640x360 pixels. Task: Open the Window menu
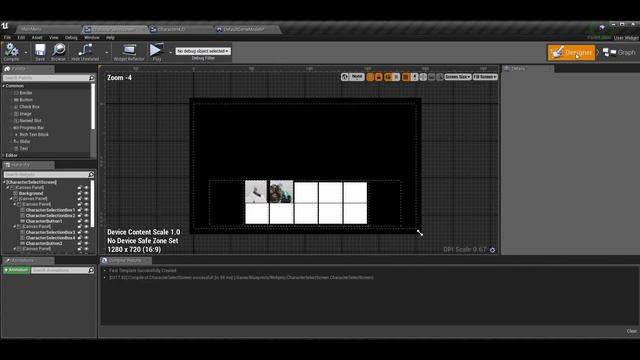click(x=91, y=38)
